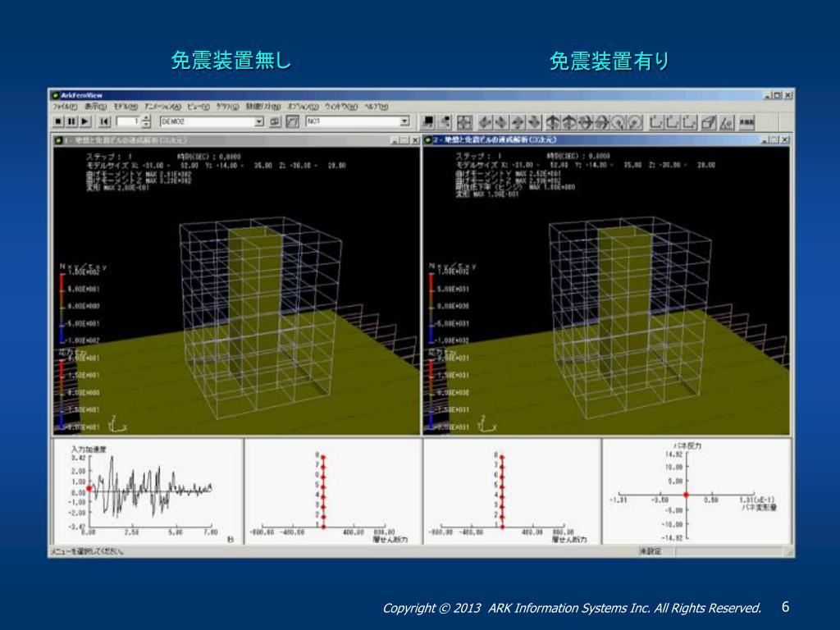Viewport: 840px width, 630px height.
Task: Open the グラフ(G) menu
Action: coord(228,107)
